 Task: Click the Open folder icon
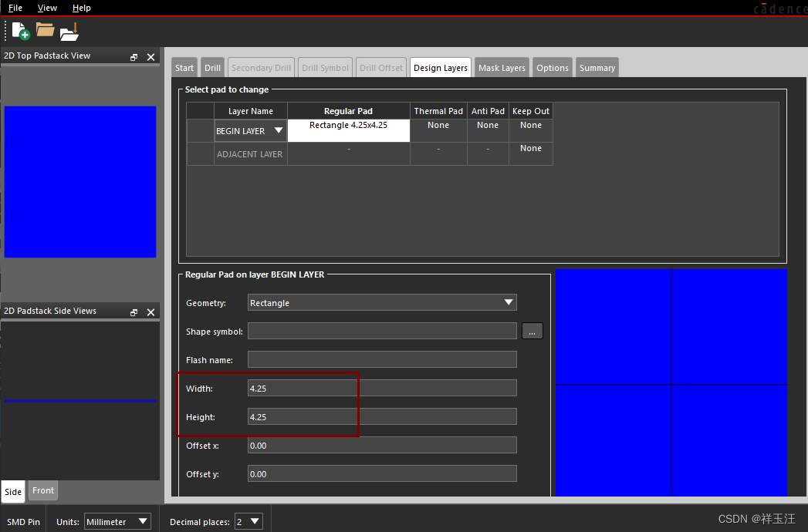click(45, 31)
